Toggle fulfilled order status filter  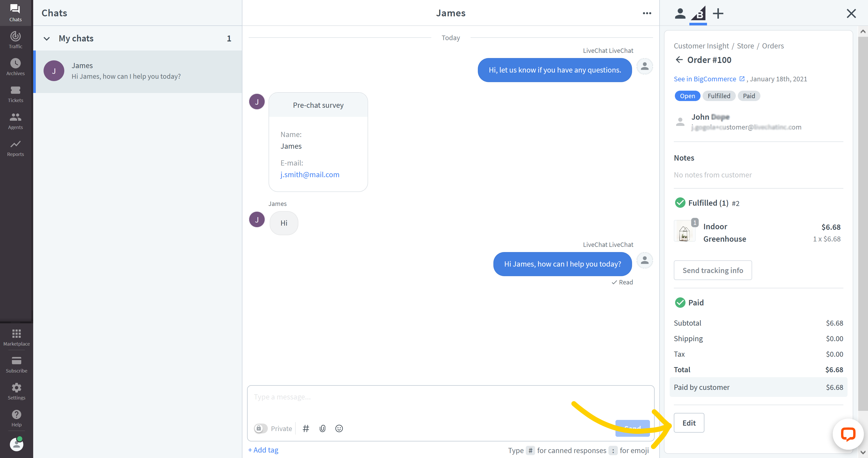coord(719,96)
